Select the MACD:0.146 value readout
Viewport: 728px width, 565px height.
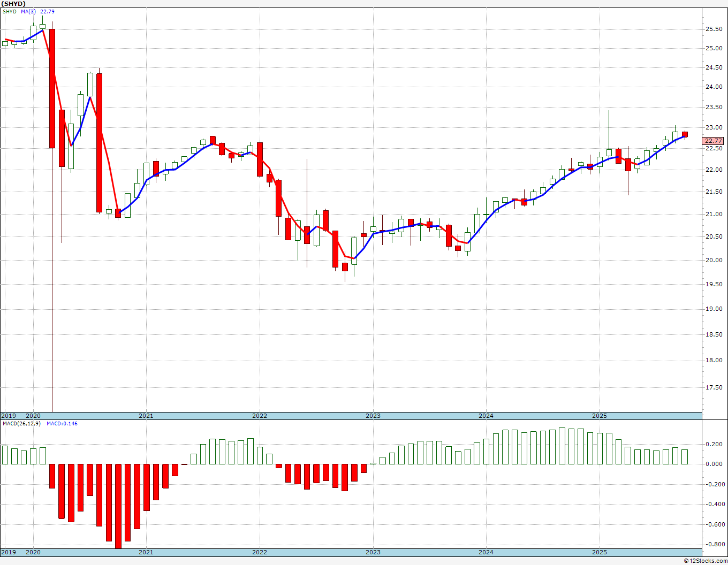click(x=62, y=423)
